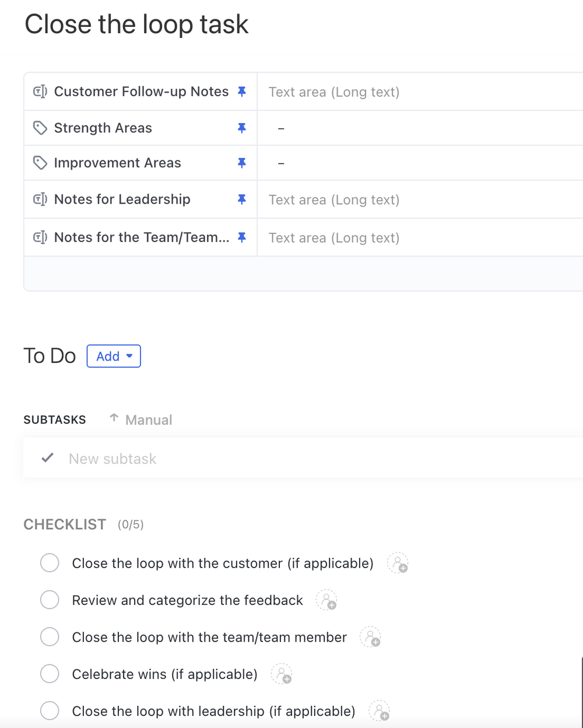Check off 'Celebrate wins (if applicable)'
Image resolution: width=583 pixels, height=728 pixels.
click(x=50, y=674)
